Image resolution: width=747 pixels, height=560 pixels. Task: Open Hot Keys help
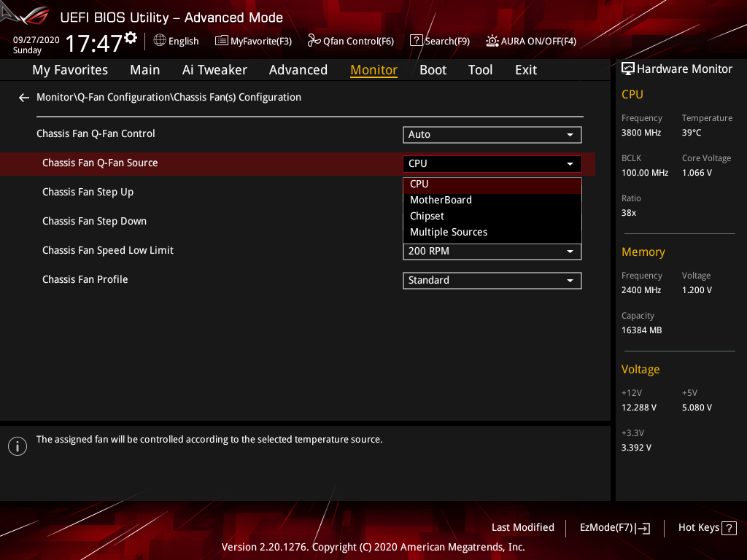tap(707, 528)
